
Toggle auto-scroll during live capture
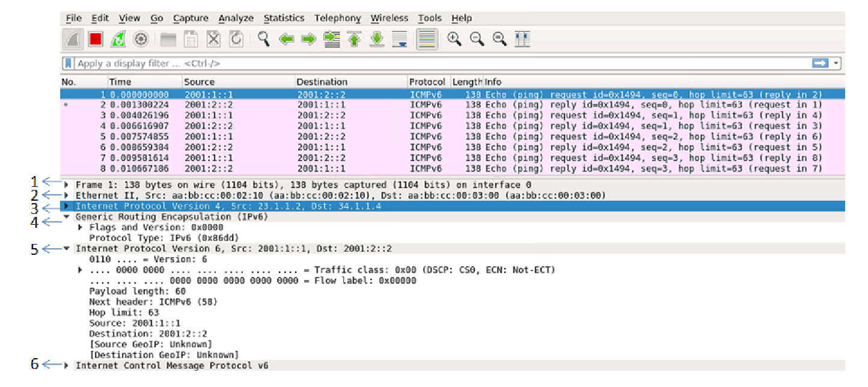400,39
